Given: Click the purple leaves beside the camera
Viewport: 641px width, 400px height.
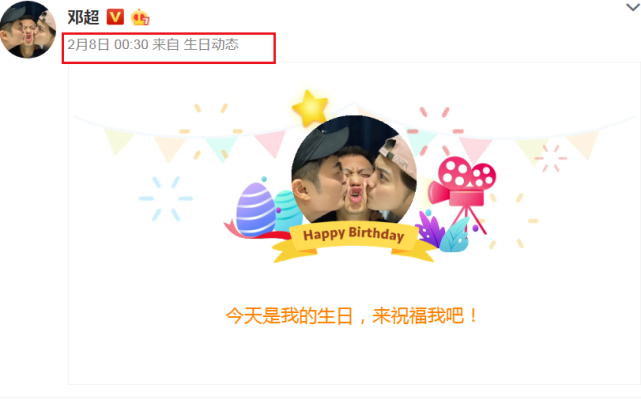Looking at the screenshot, I should coord(430,229).
